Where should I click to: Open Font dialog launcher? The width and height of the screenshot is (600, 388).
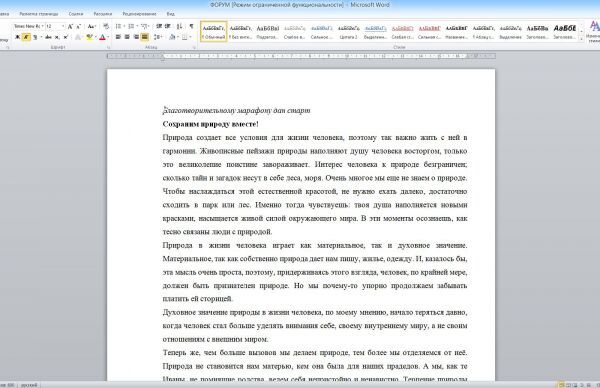tap(109, 47)
